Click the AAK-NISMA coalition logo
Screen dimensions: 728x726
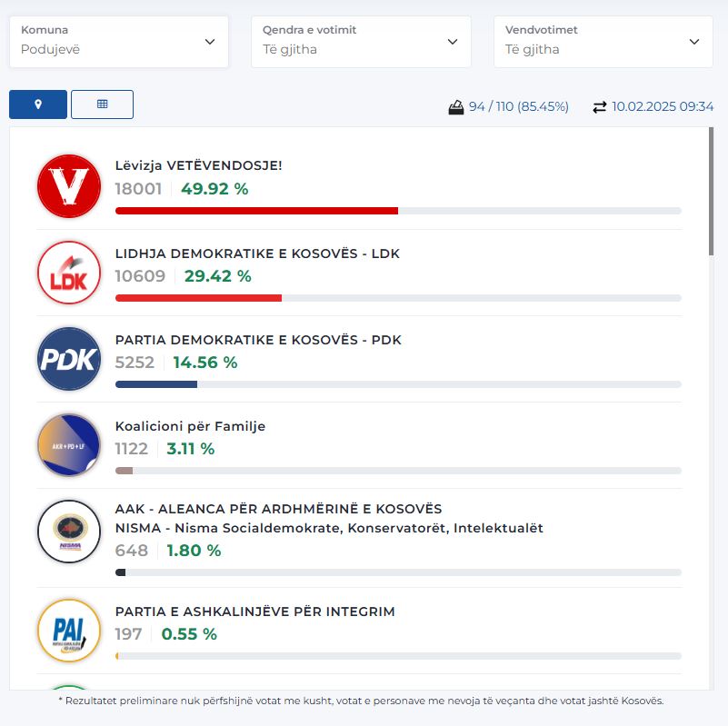click(x=69, y=532)
